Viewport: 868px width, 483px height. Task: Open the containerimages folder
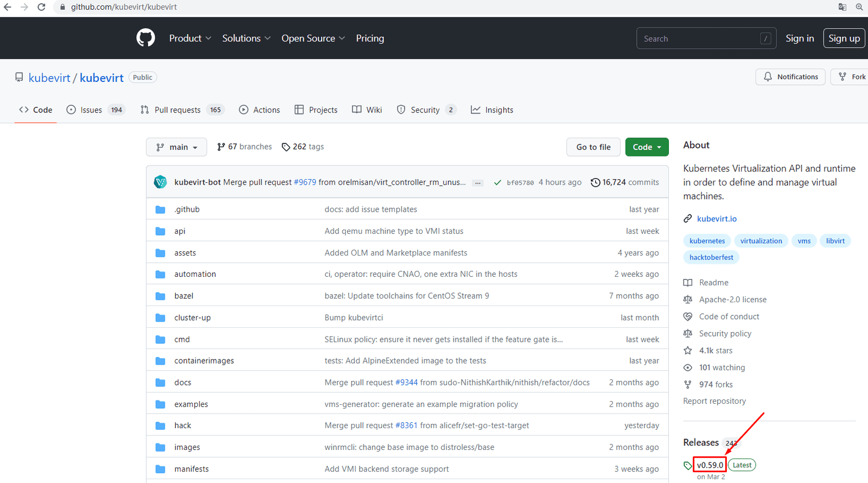tap(204, 361)
